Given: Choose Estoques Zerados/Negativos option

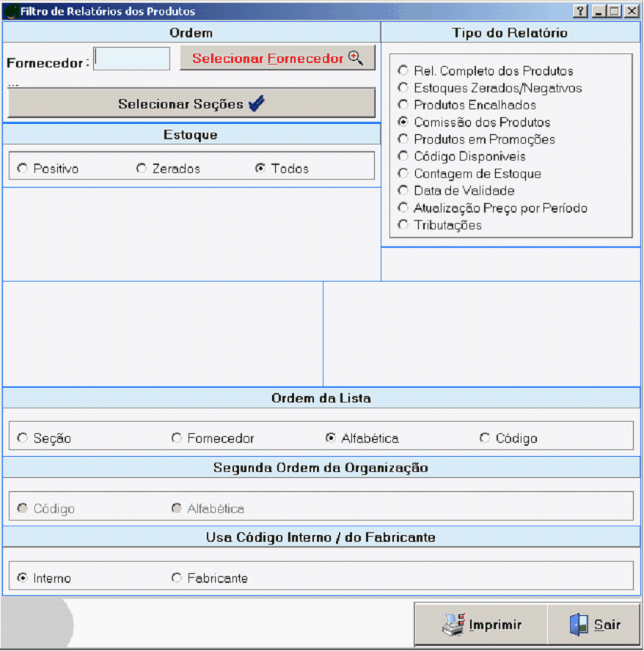Looking at the screenshot, I should coord(403,88).
